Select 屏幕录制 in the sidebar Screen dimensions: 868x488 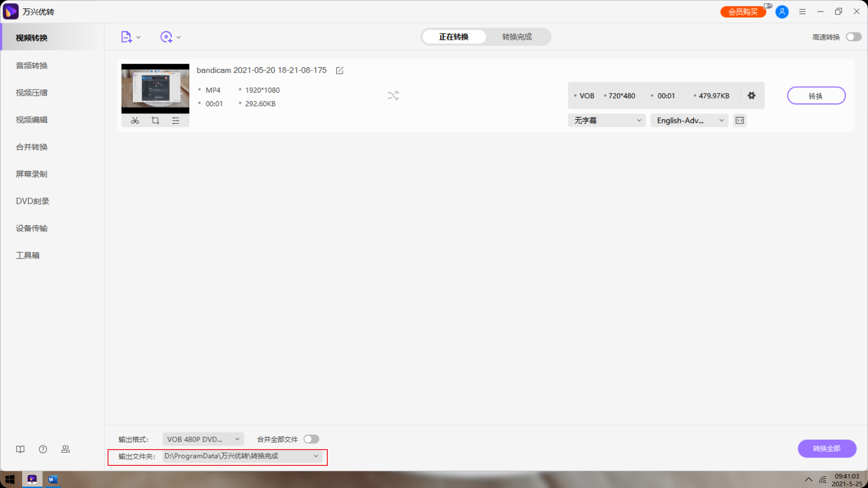[32, 174]
